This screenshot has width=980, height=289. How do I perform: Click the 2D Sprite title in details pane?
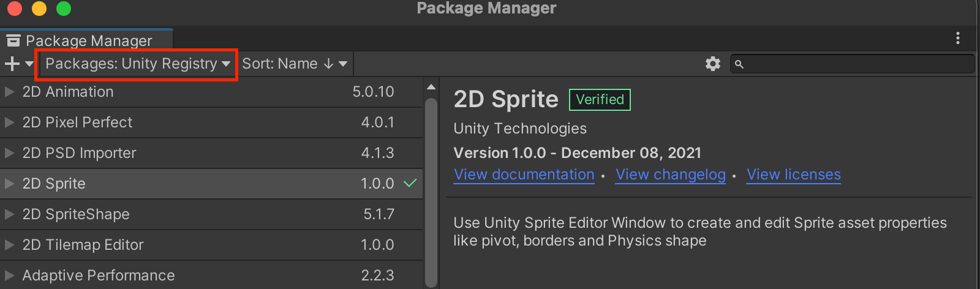pos(506,99)
